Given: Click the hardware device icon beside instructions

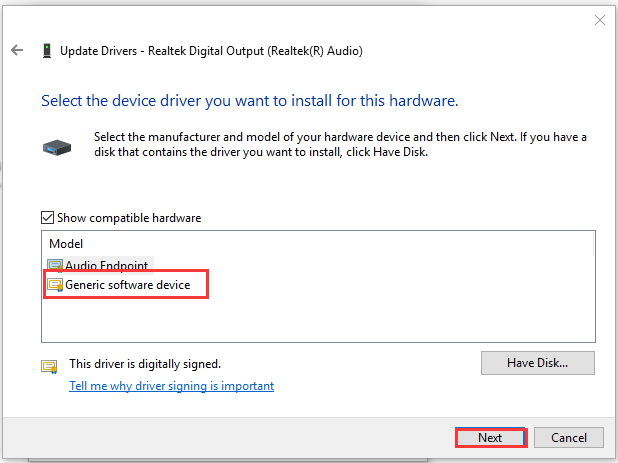Looking at the screenshot, I should pyautogui.click(x=57, y=148).
